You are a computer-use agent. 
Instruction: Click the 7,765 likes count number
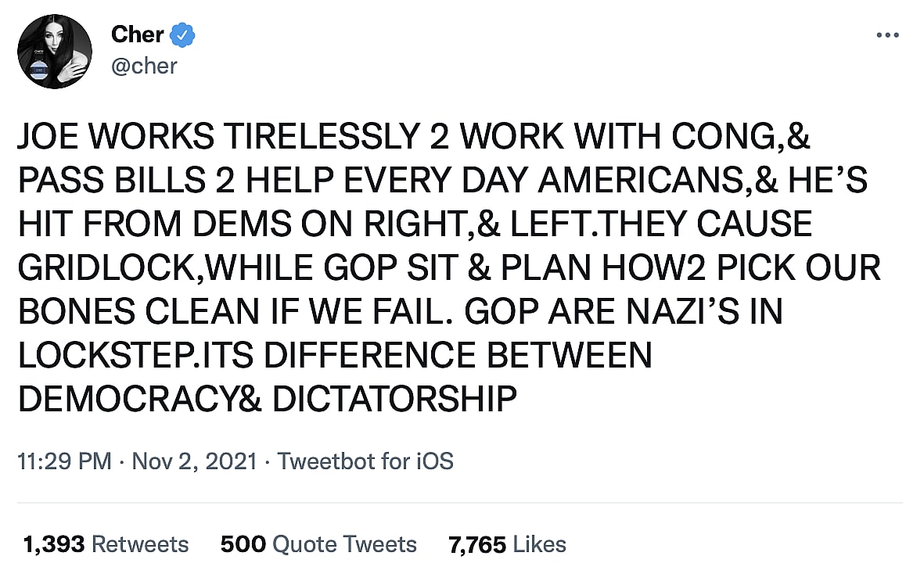[477, 544]
